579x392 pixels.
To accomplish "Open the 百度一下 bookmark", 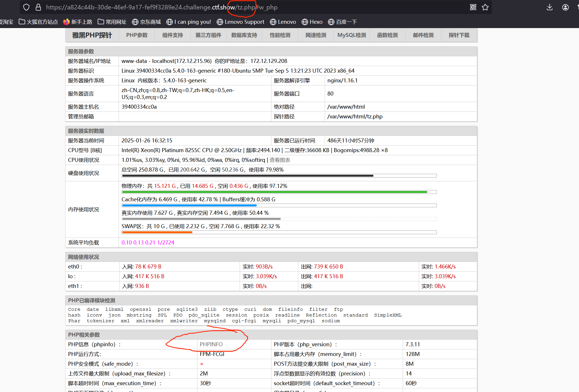I will (x=342, y=22).
